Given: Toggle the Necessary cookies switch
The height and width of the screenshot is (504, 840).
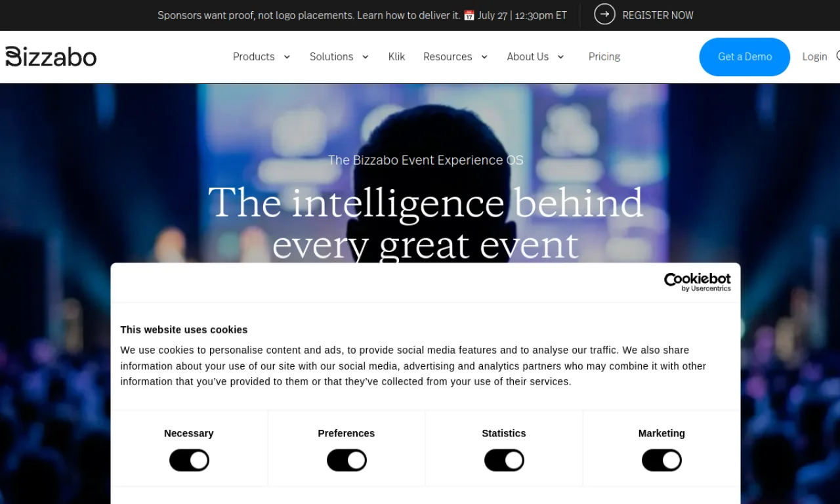Looking at the screenshot, I should [x=189, y=460].
